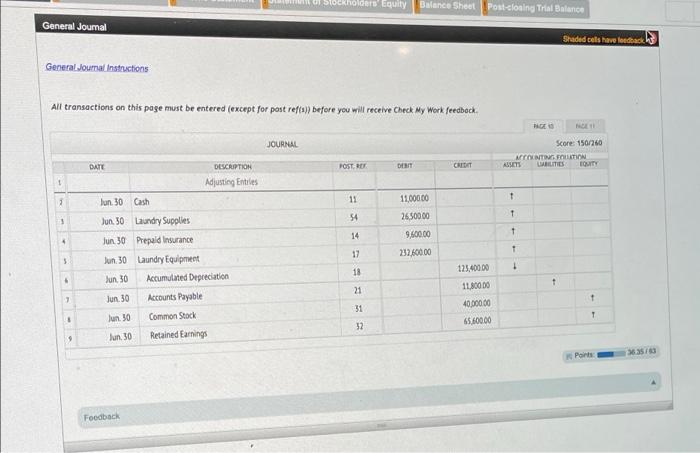Image resolution: width=700 pixels, height=453 pixels.
Task: Click Equity up arrow for Retained Earnings
Action: [593, 315]
